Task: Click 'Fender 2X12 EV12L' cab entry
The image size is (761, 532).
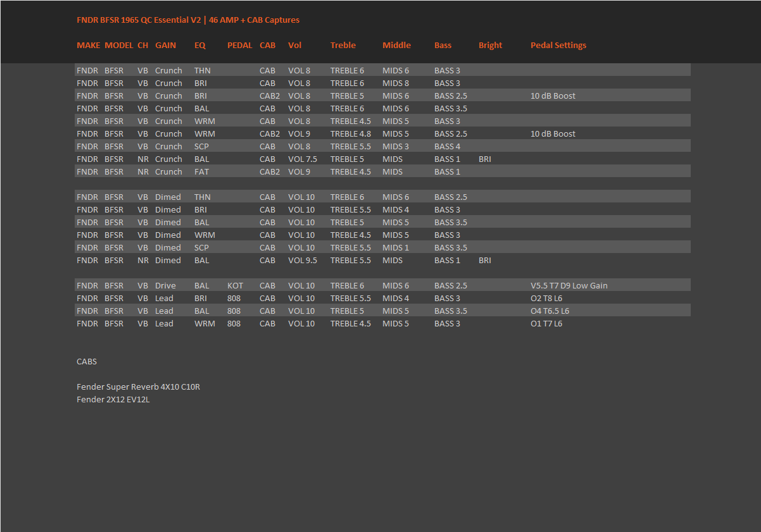Action: [x=113, y=399]
